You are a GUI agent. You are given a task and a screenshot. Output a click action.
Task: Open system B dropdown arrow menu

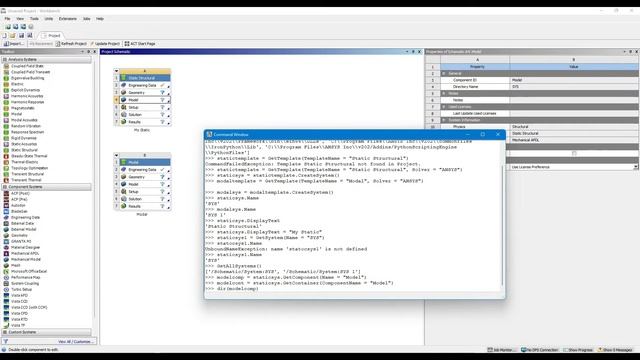(x=116, y=156)
